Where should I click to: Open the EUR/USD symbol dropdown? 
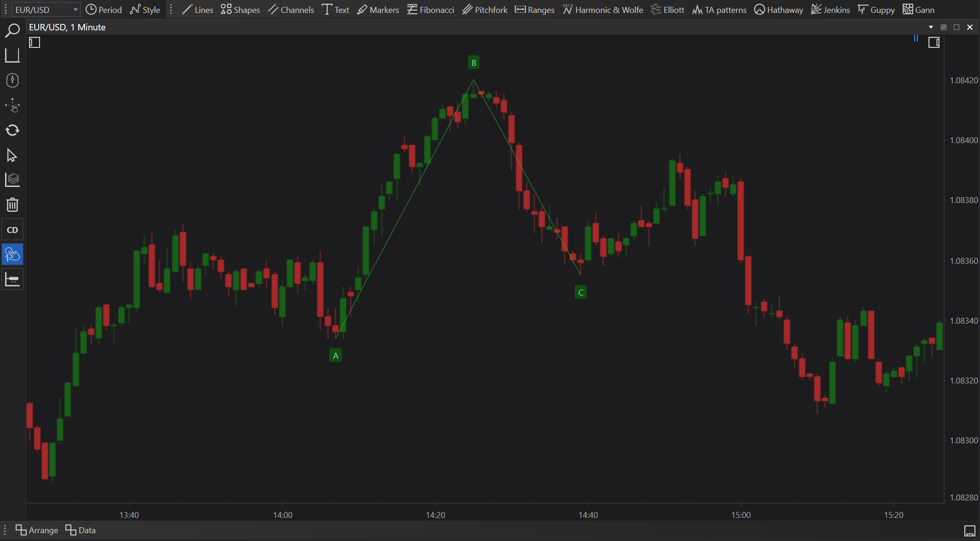pyautogui.click(x=46, y=10)
